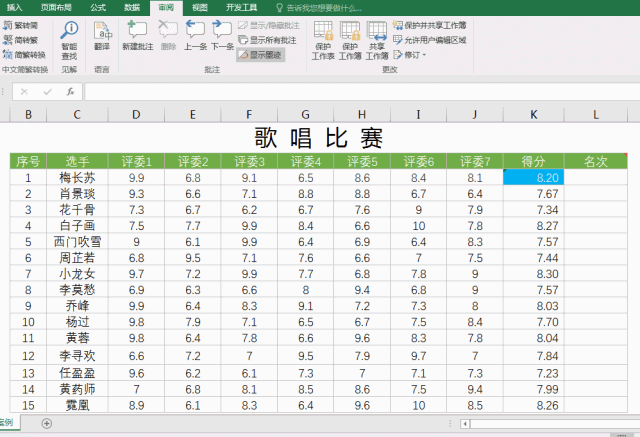Screen dimensions: 640x437
Task: Click 简繁转换 conversion button
Action: pyautogui.click(x=24, y=55)
